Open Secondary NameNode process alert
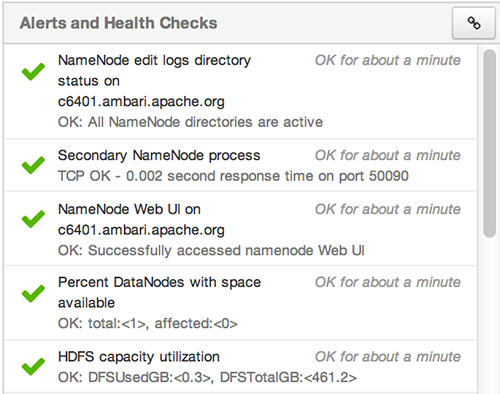 click(x=159, y=156)
